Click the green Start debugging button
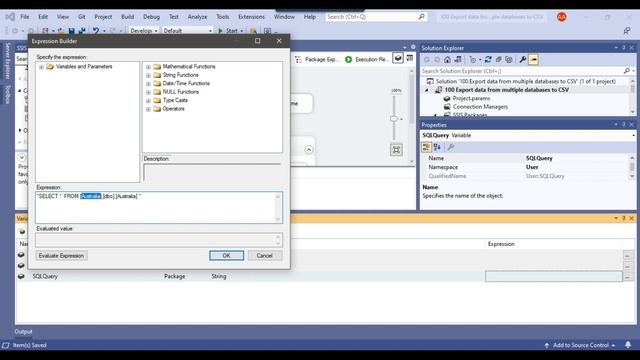This screenshot has width=640, height=360. click(x=229, y=31)
